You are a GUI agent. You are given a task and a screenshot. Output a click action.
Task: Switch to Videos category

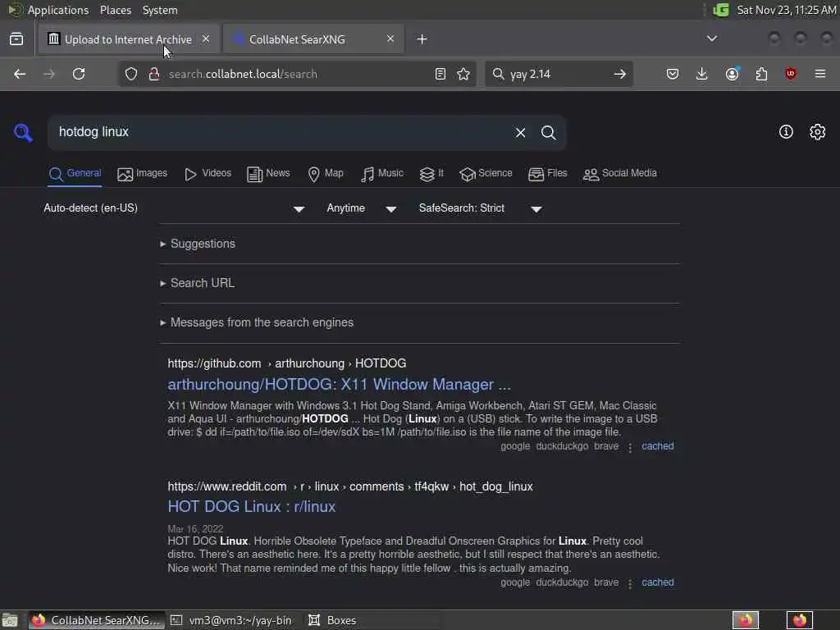pos(208,174)
